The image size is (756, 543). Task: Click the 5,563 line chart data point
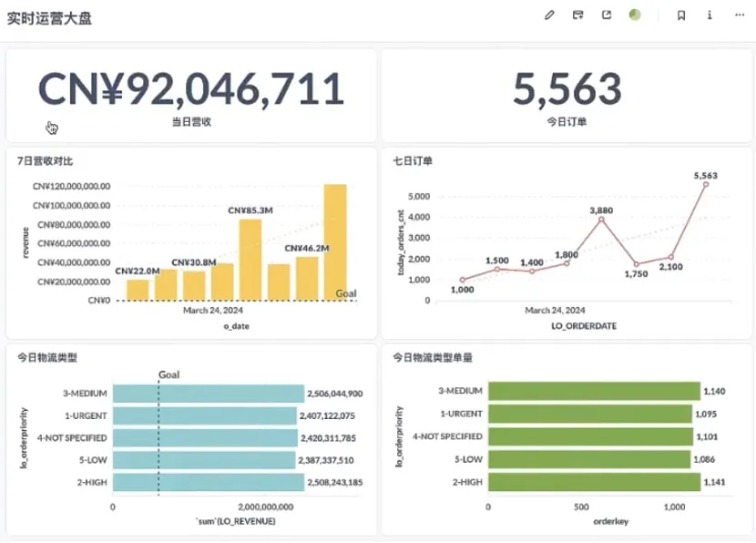coord(706,185)
